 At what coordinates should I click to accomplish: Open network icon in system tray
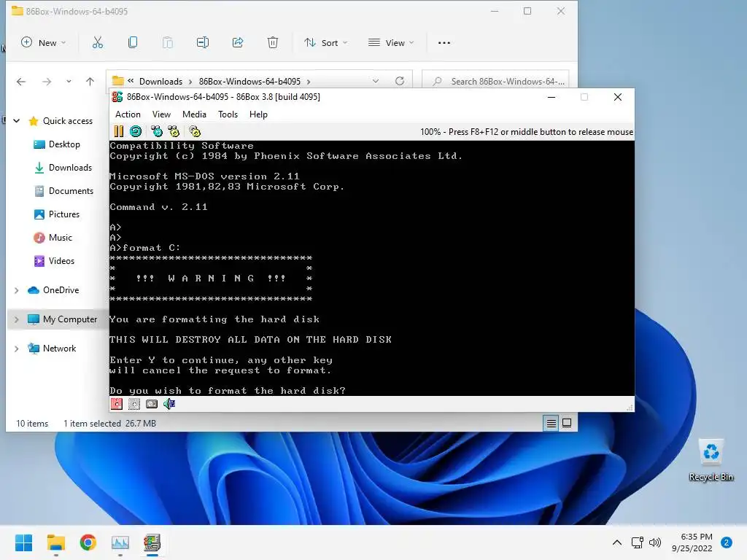click(x=637, y=542)
